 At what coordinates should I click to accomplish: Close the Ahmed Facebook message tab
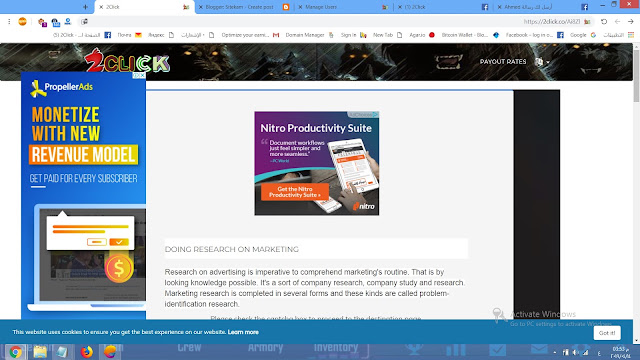(499, 7)
